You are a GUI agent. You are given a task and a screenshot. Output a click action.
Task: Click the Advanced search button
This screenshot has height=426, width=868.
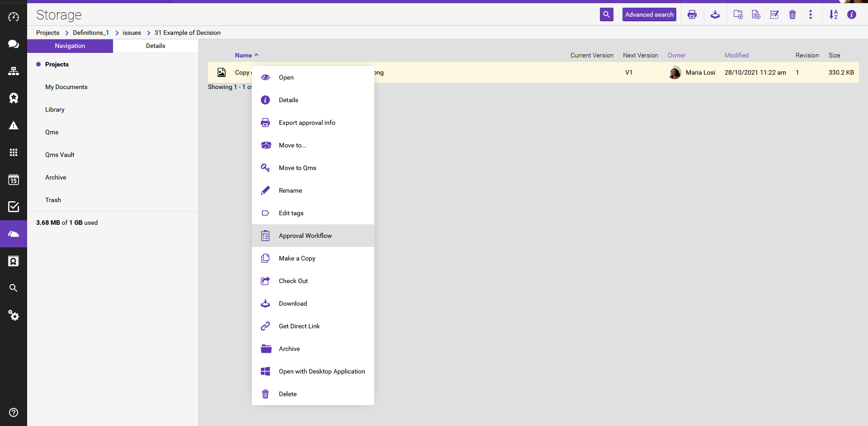[649, 14]
